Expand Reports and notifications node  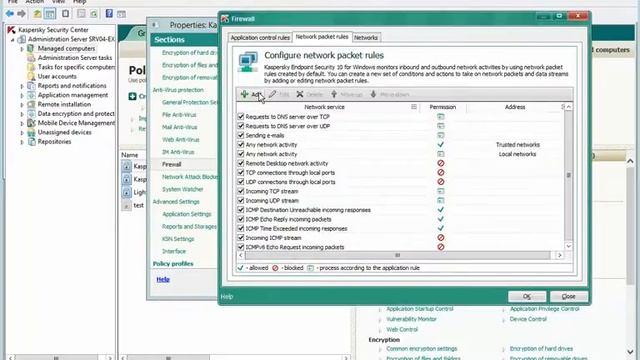(22, 86)
